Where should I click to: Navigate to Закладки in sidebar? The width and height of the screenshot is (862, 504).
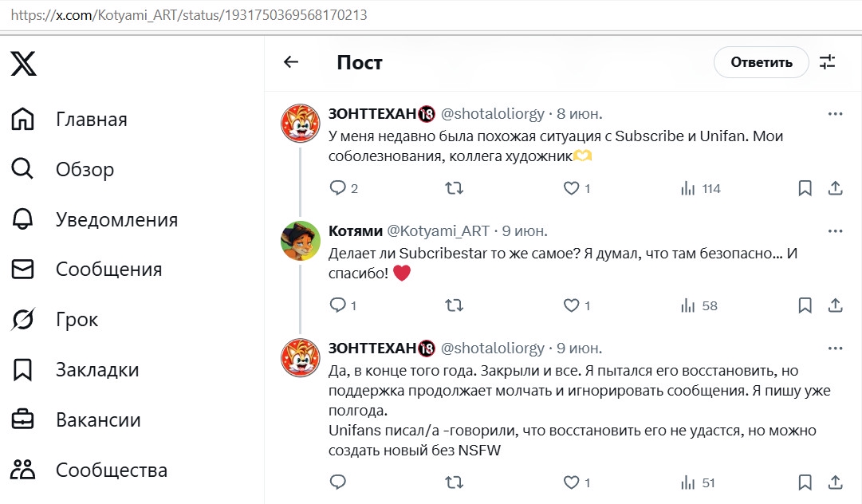97,370
